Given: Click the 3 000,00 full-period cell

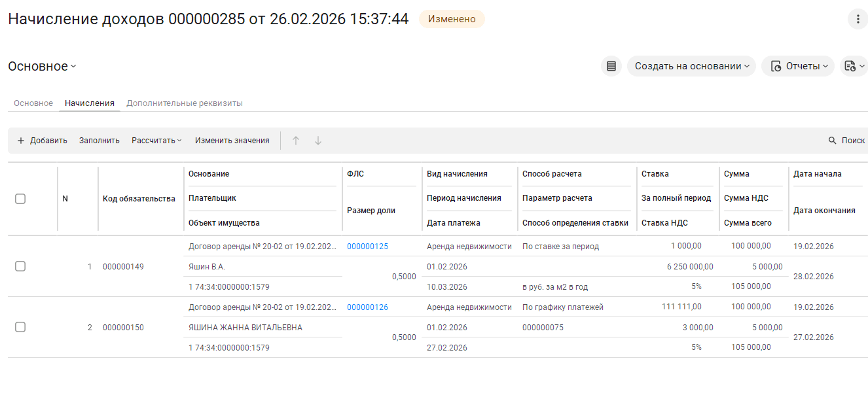Looking at the screenshot, I should (698, 328).
